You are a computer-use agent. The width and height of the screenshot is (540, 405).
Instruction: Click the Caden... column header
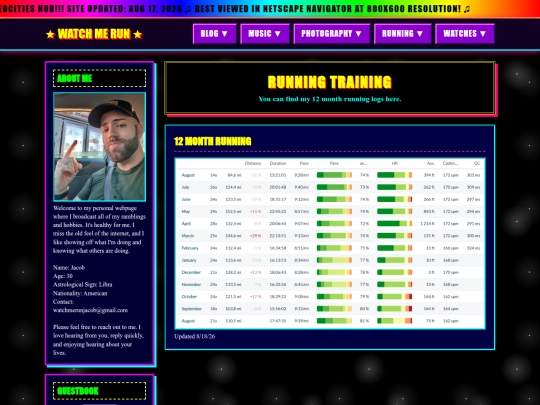[450, 163]
